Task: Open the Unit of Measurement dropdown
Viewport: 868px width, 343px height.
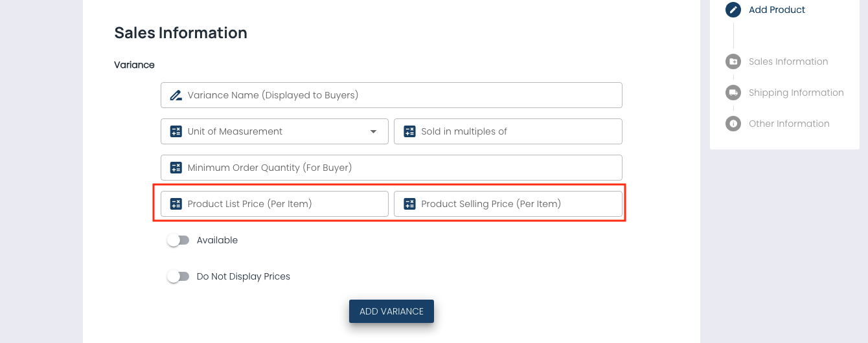Action: (x=272, y=131)
